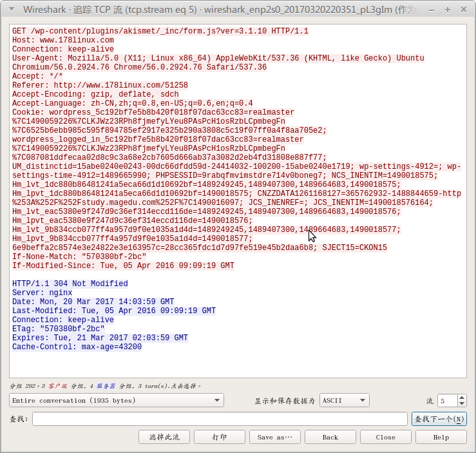The width and height of the screenshot is (476, 453).
Task: Click the Expires: Tue, 21 Mar 2017 line
Action: [100, 338]
